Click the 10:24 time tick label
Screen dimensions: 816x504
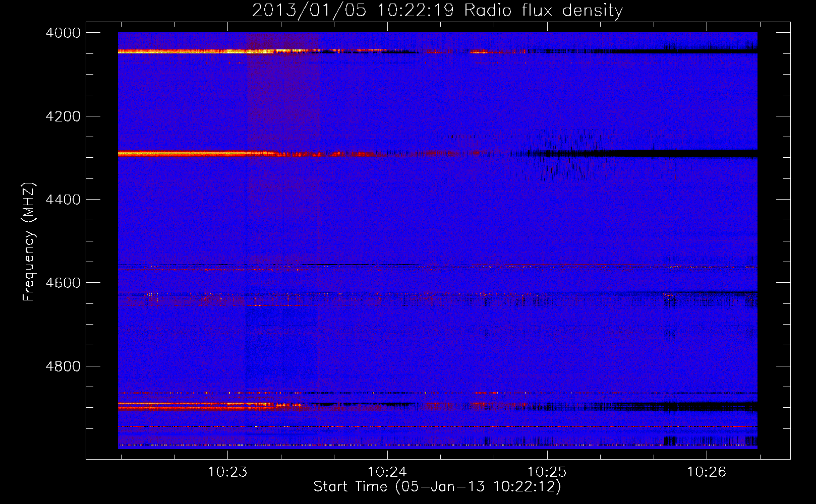(387, 472)
